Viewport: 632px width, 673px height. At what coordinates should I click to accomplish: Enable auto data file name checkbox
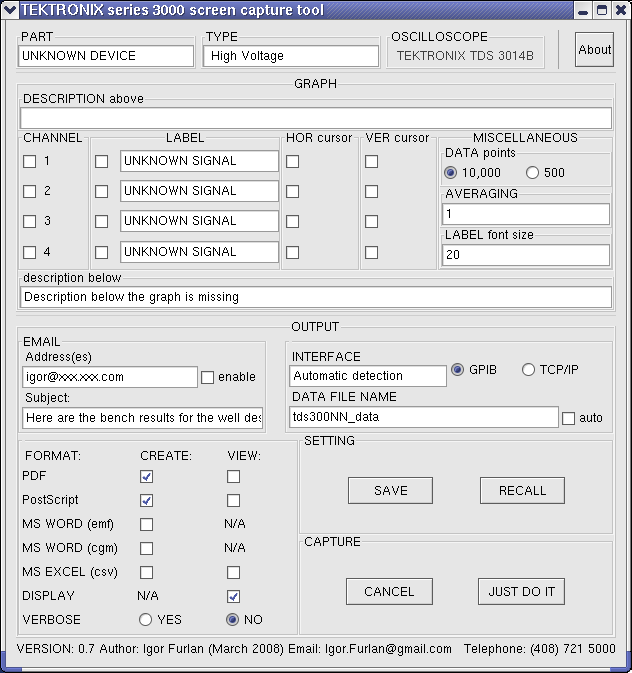click(x=568, y=418)
